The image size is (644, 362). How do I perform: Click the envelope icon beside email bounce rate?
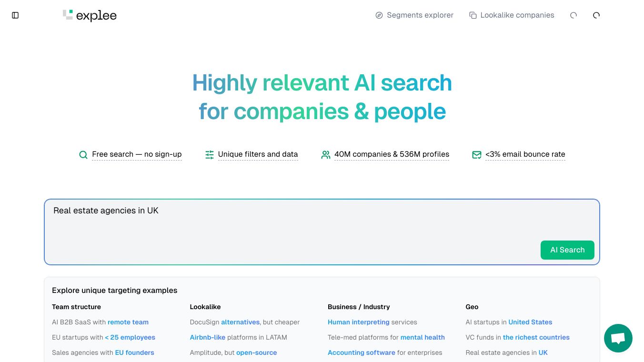click(477, 155)
